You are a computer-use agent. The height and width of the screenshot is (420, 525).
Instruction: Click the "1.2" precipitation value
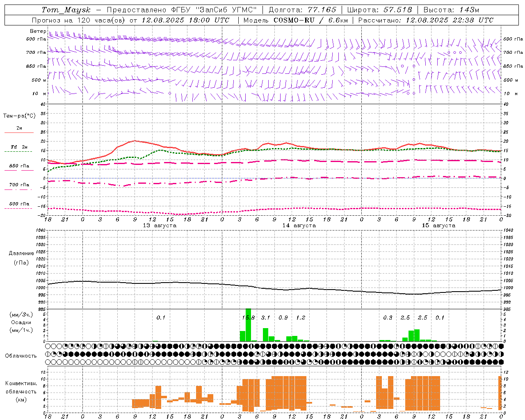click(x=301, y=318)
